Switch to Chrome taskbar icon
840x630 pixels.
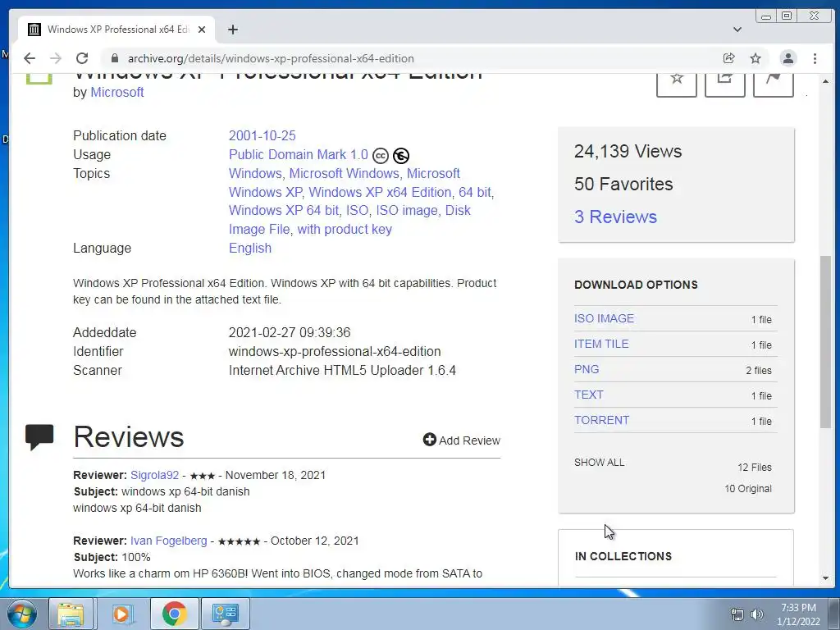coord(174,614)
